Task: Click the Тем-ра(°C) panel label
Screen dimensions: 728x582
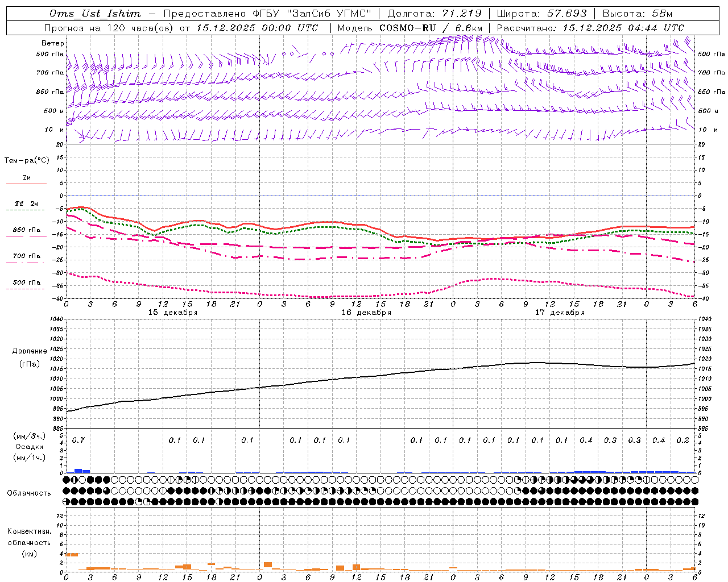Action: (27, 161)
